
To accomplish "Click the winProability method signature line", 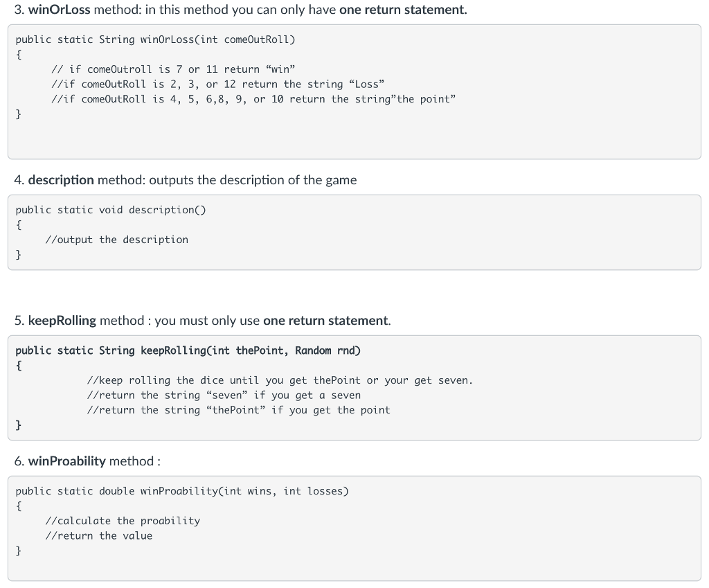I will click(182, 491).
